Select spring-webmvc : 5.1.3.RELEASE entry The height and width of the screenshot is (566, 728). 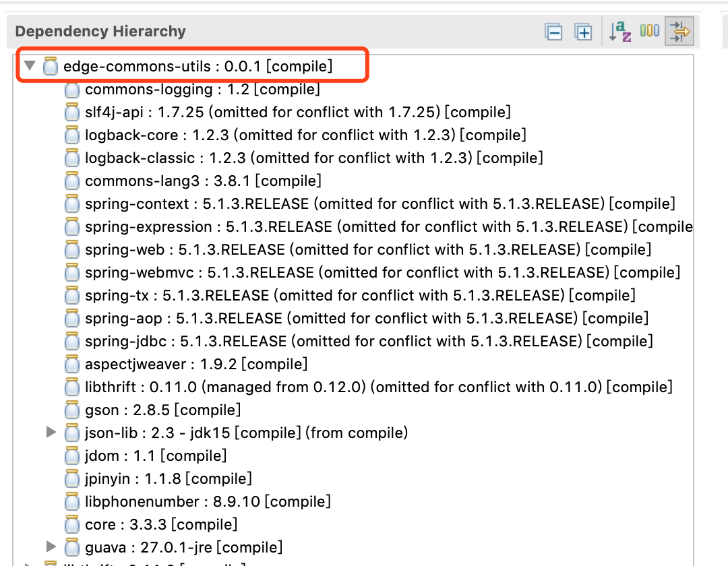[383, 272]
